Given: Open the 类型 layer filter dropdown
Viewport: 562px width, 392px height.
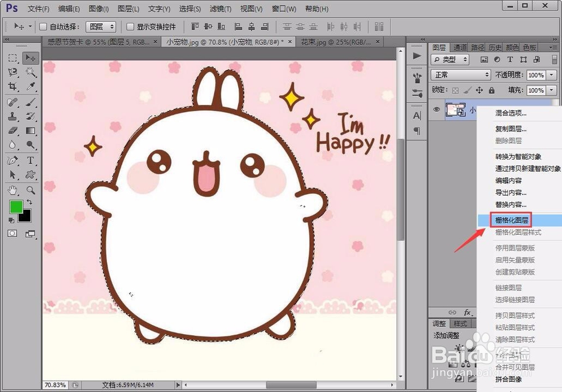Looking at the screenshot, I should [450, 60].
